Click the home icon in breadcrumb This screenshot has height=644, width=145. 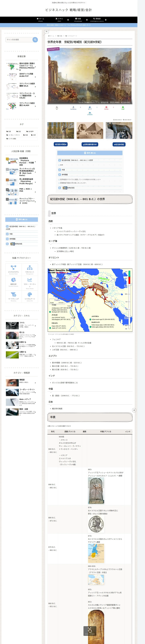pos(49,36)
